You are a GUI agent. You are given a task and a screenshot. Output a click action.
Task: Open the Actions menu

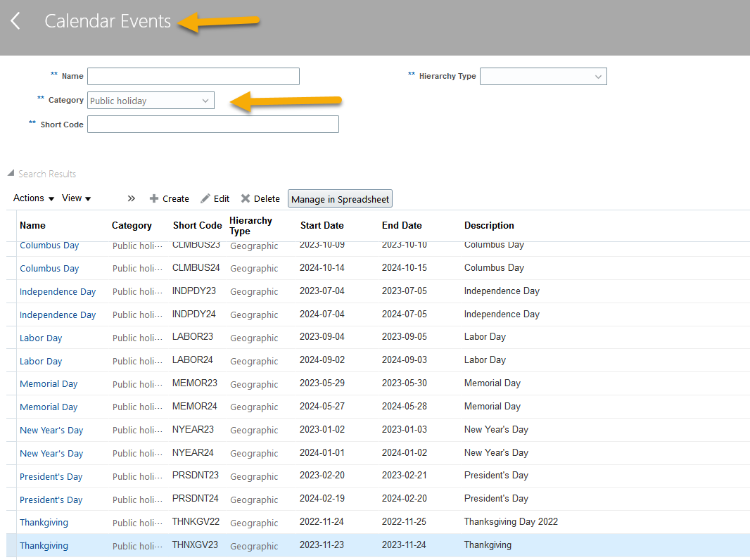32,198
